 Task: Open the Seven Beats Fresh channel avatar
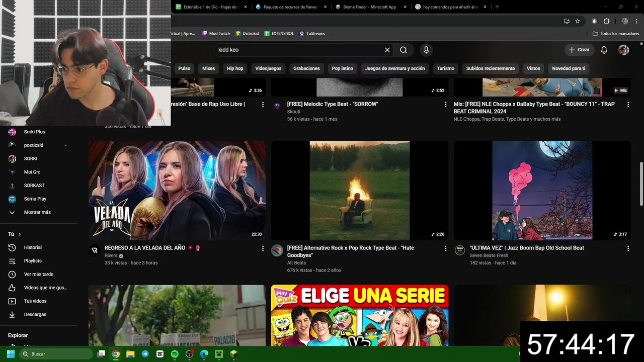pyautogui.click(x=459, y=250)
